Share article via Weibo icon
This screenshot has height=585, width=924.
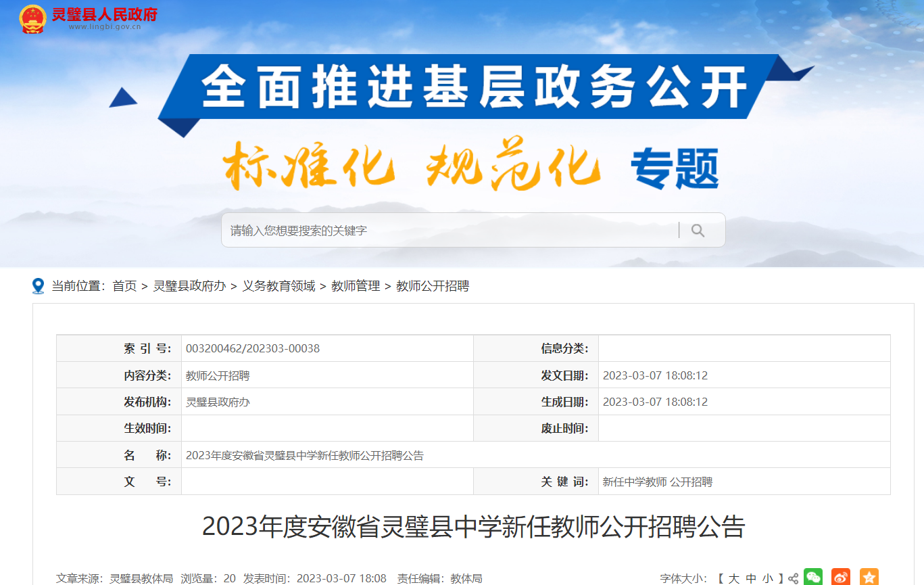click(841, 578)
